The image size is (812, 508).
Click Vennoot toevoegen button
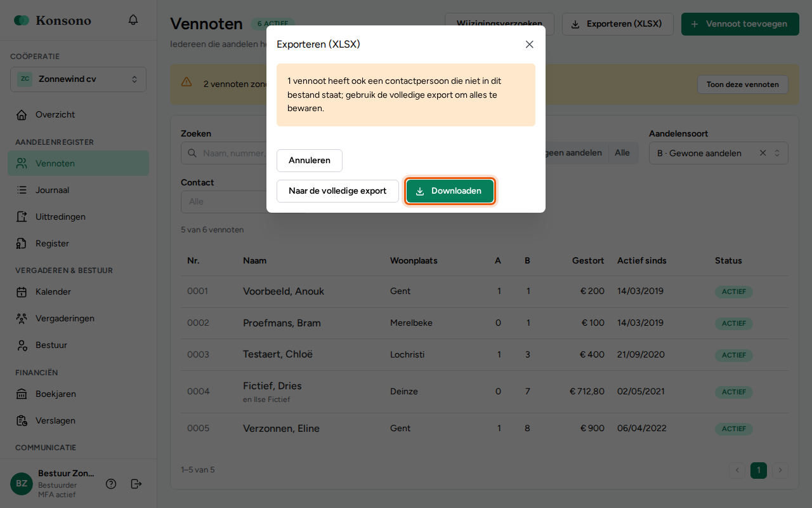(740, 24)
